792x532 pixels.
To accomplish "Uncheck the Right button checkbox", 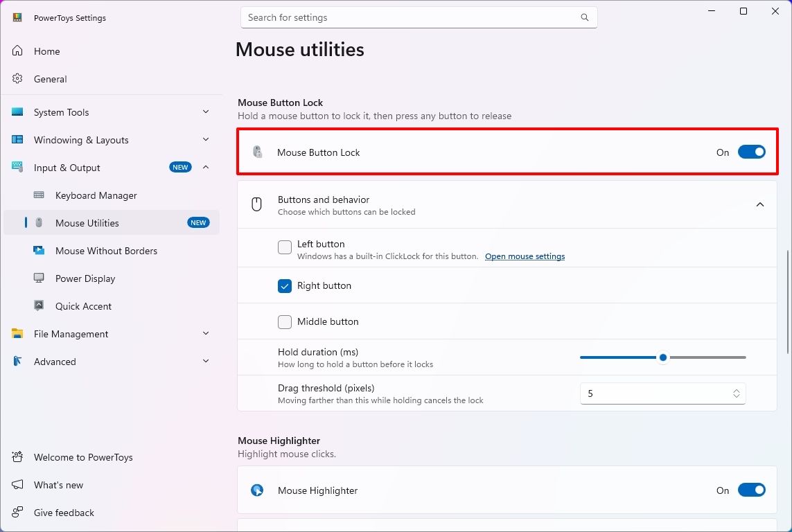I will [x=285, y=285].
